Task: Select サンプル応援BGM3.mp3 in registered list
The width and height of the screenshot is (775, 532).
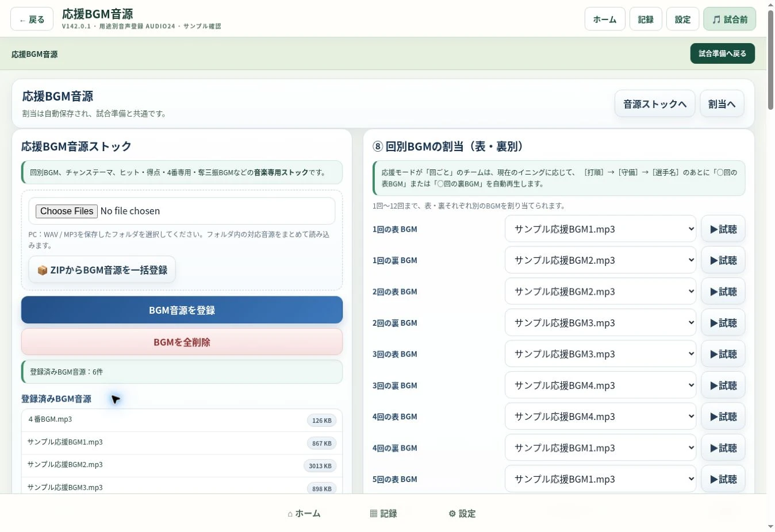Action: tap(182, 487)
